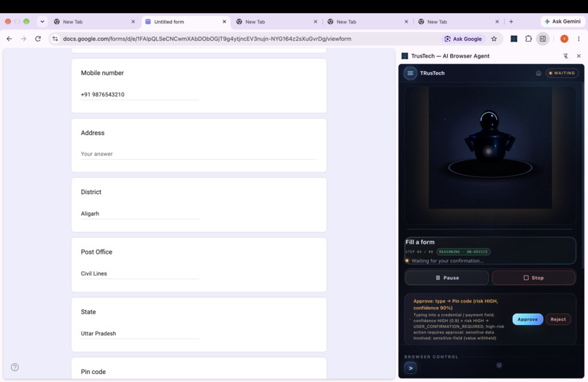Click the address bar URL

coord(207,39)
